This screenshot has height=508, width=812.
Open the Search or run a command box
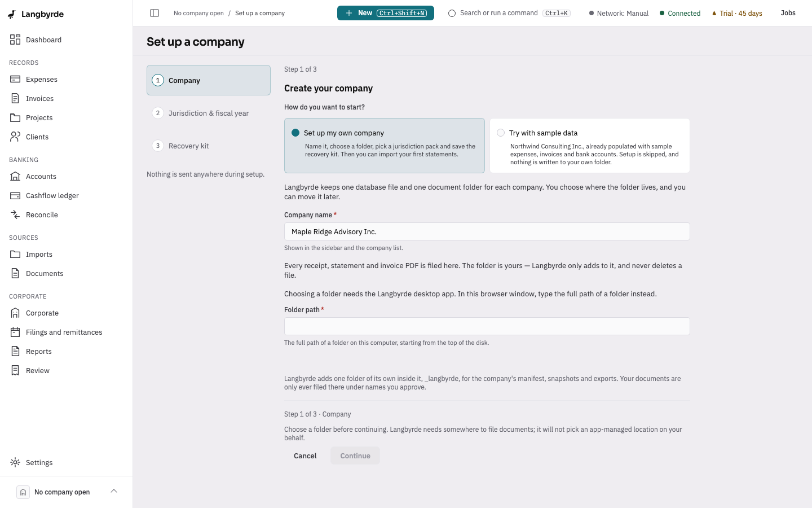click(x=509, y=13)
